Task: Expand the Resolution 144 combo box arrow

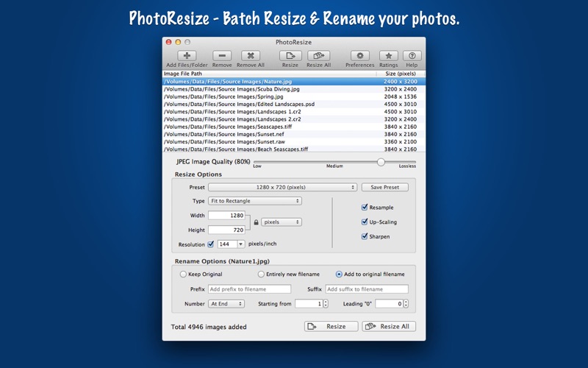Action: tap(241, 244)
